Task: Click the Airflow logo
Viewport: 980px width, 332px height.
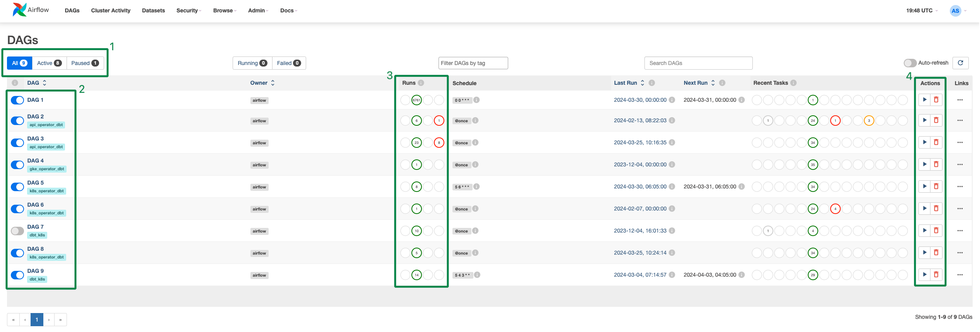Action: coord(31,10)
